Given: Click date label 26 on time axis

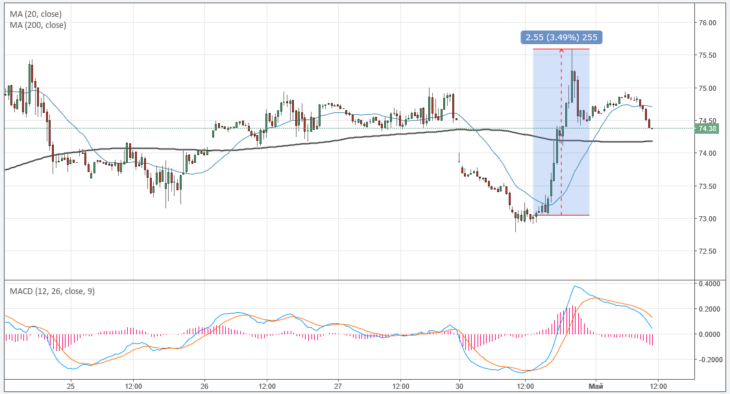Looking at the screenshot, I should click(204, 386).
